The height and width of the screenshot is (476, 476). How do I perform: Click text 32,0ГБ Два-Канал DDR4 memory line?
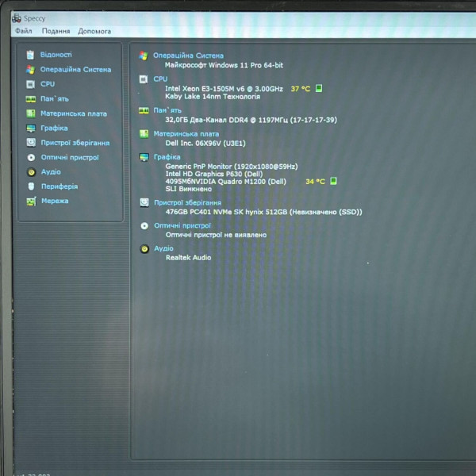(251, 120)
